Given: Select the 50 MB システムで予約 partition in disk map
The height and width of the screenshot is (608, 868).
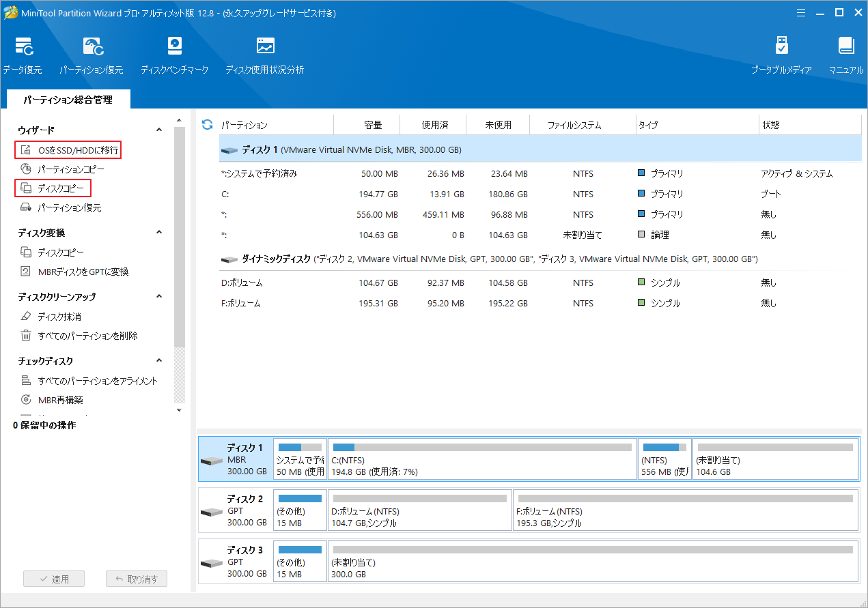Looking at the screenshot, I should point(300,459).
